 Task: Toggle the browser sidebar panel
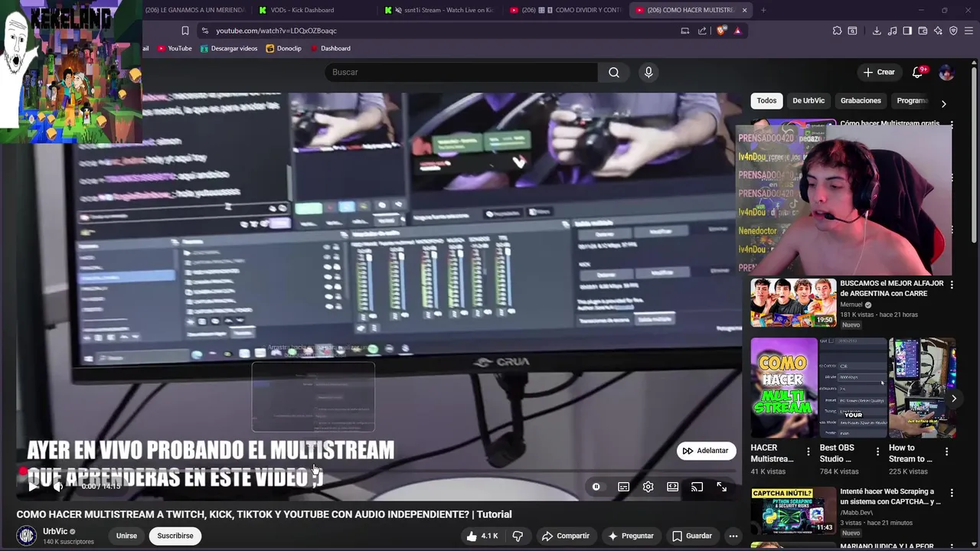(x=907, y=31)
